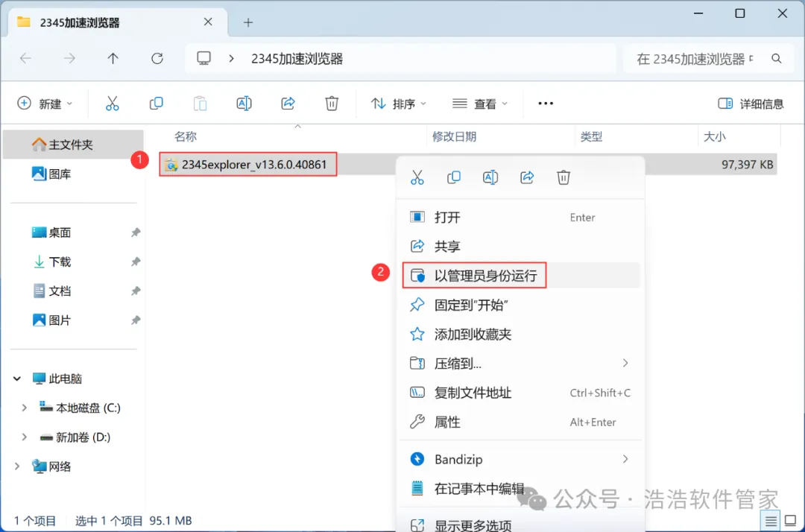Switch to large thumbnails view in status bar
Screen dimensions: 805x532
click(x=791, y=522)
